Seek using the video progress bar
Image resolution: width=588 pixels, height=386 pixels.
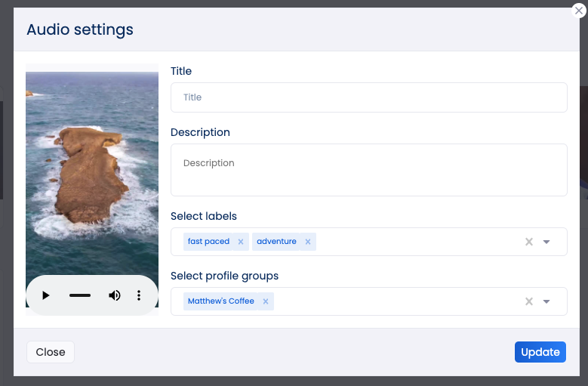[80, 295]
